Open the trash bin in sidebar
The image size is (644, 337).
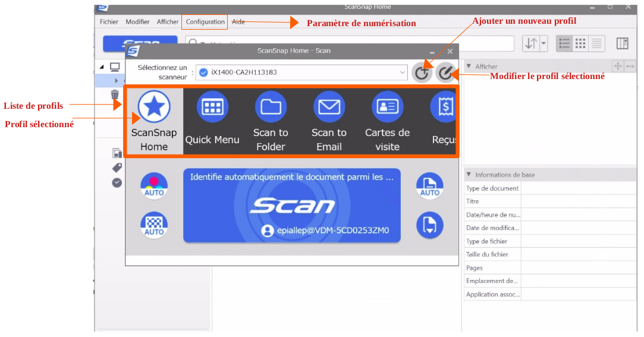115,95
